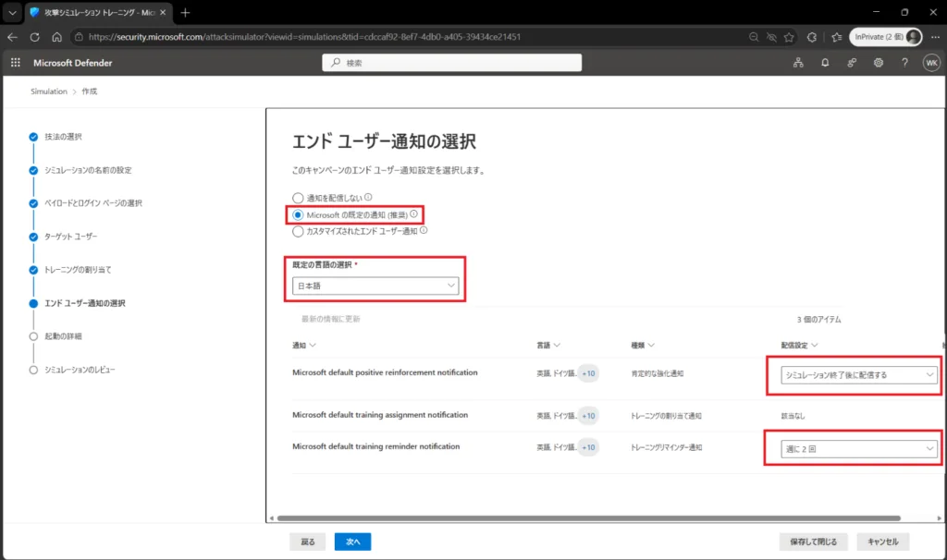Click info icon next to 通知を配信しない
This screenshot has height=560, width=947.
click(368, 197)
